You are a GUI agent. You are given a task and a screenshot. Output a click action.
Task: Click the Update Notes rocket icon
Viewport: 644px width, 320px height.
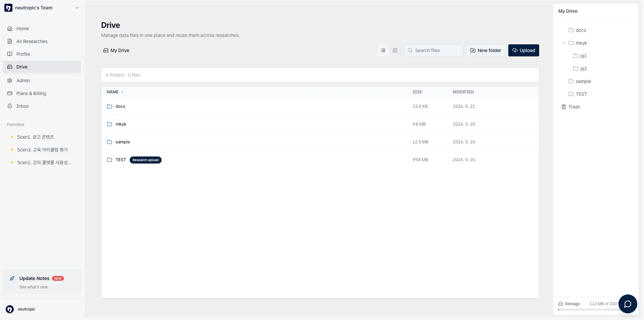pyautogui.click(x=12, y=278)
